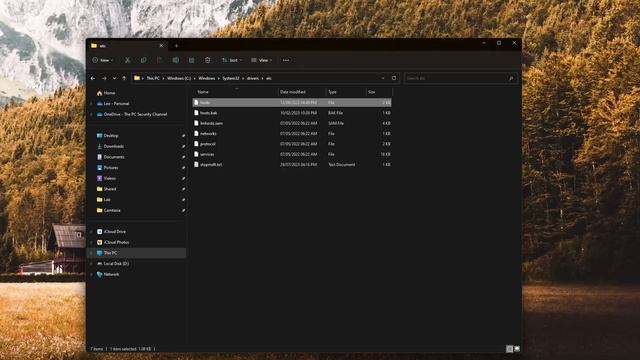The height and width of the screenshot is (360, 640).
Task: Open Leo - Personal in navigation pane
Action: pos(116,104)
